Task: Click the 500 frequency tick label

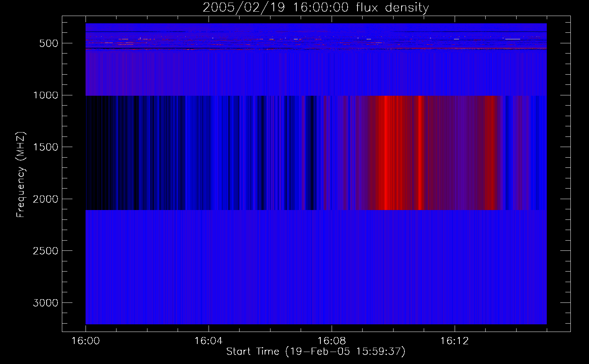Action: 49,43
